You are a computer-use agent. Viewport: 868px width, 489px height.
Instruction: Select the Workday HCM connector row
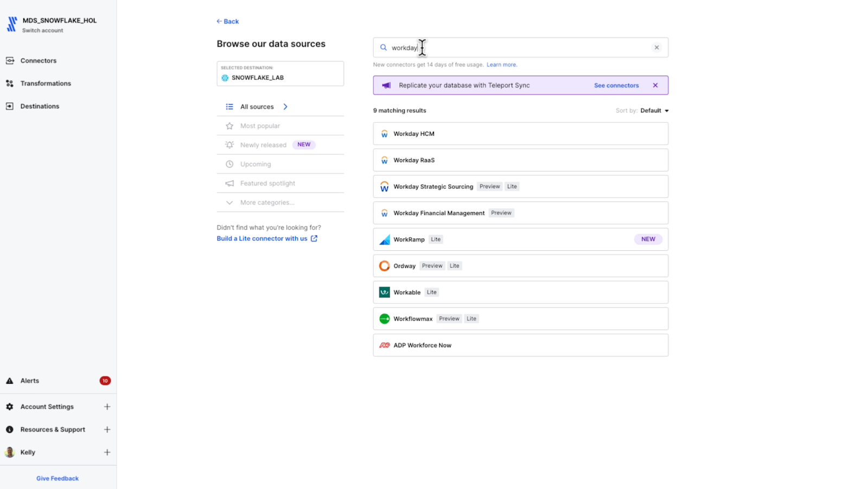[x=521, y=134]
